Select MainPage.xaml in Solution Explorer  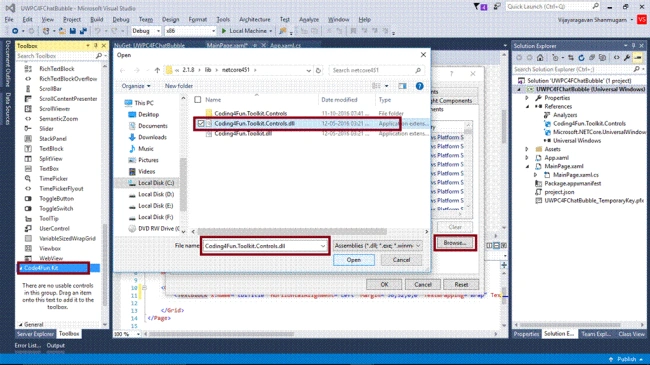[x=563, y=166]
